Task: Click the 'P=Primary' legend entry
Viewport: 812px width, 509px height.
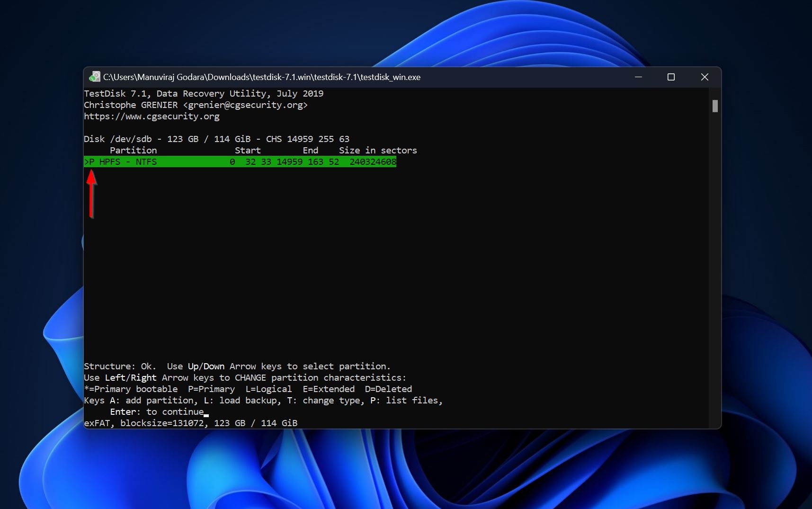Action: (x=211, y=389)
